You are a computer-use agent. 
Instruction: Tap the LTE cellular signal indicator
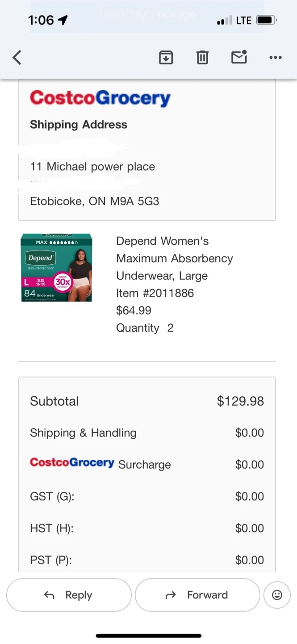tap(237, 20)
